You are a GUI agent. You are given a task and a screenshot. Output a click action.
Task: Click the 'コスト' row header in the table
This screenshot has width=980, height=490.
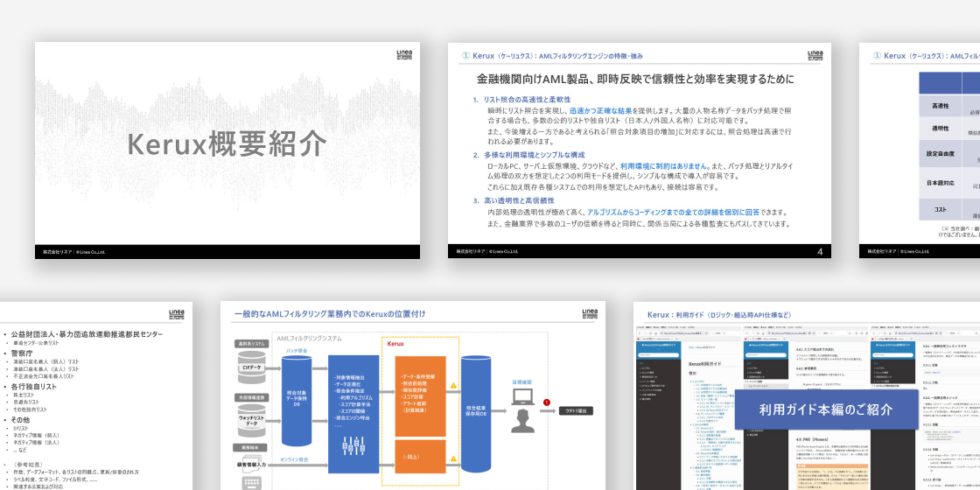941,209
